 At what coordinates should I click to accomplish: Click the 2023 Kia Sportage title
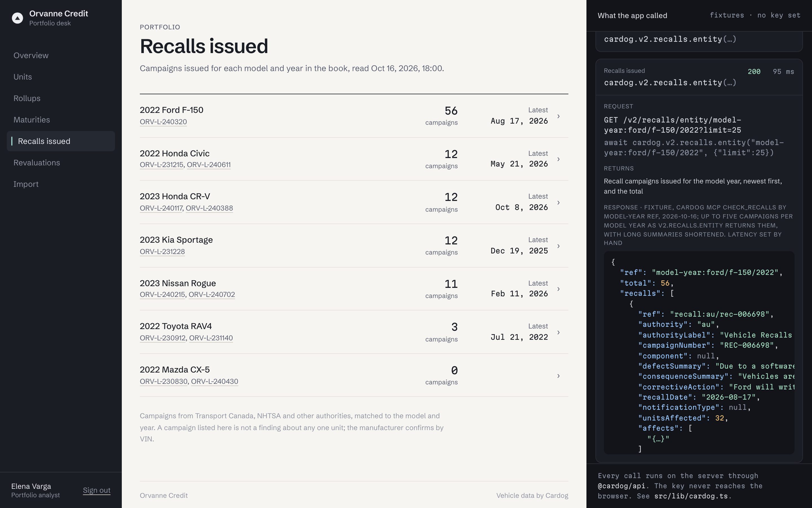(176, 240)
